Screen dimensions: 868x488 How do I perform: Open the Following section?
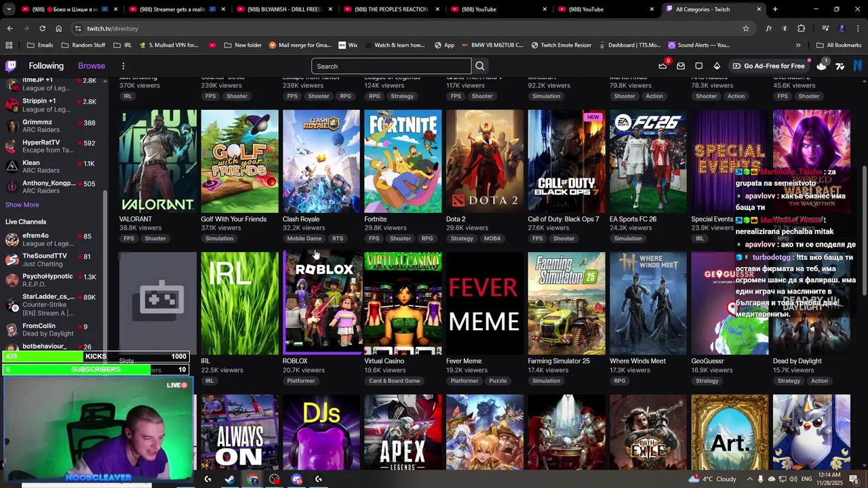point(46,66)
